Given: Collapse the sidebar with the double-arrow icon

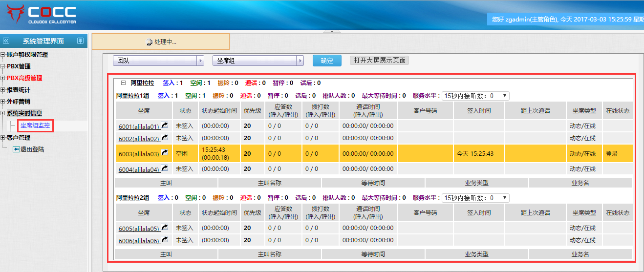Looking at the screenshot, I should tap(6, 41).
